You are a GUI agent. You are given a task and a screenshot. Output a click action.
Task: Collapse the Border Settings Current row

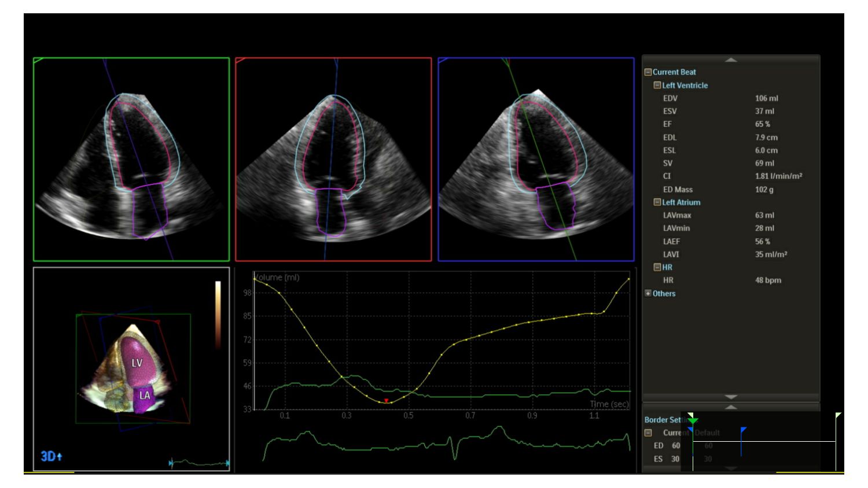point(648,432)
